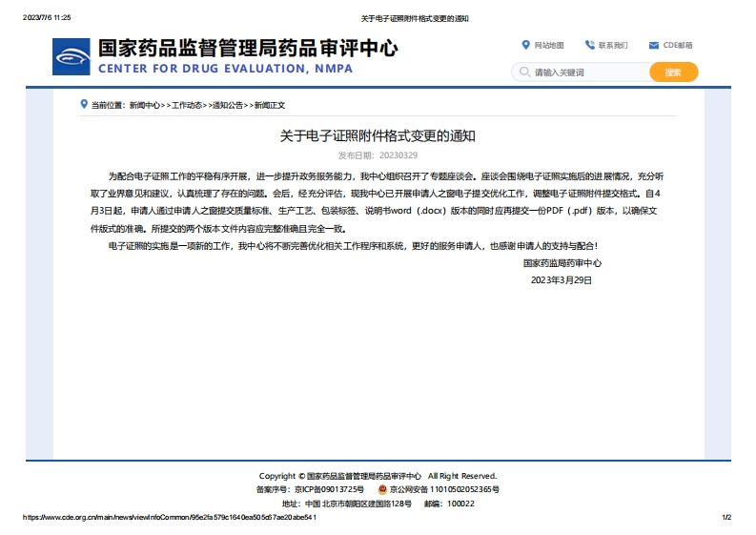Image resolution: width=756 pixels, height=535 pixels.
Task: Click the site map pin icon
Action: point(525,45)
